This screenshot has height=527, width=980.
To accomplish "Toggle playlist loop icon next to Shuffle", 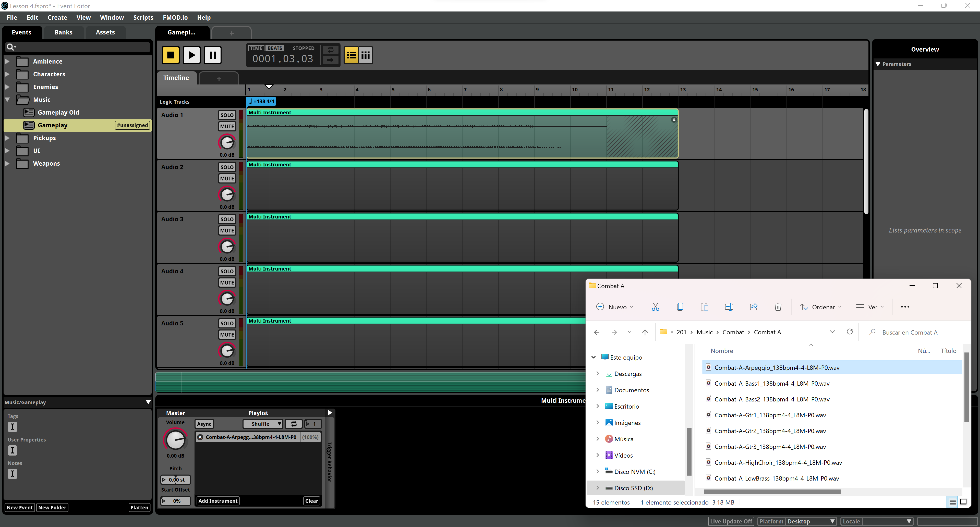I will pyautogui.click(x=294, y=424).
